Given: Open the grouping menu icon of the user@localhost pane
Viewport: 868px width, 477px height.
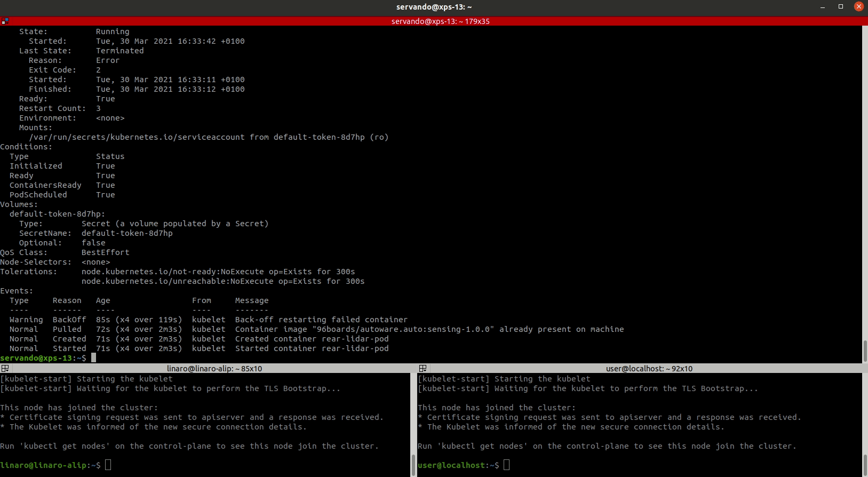Looking at the screenshot, I should coord(423,369).
